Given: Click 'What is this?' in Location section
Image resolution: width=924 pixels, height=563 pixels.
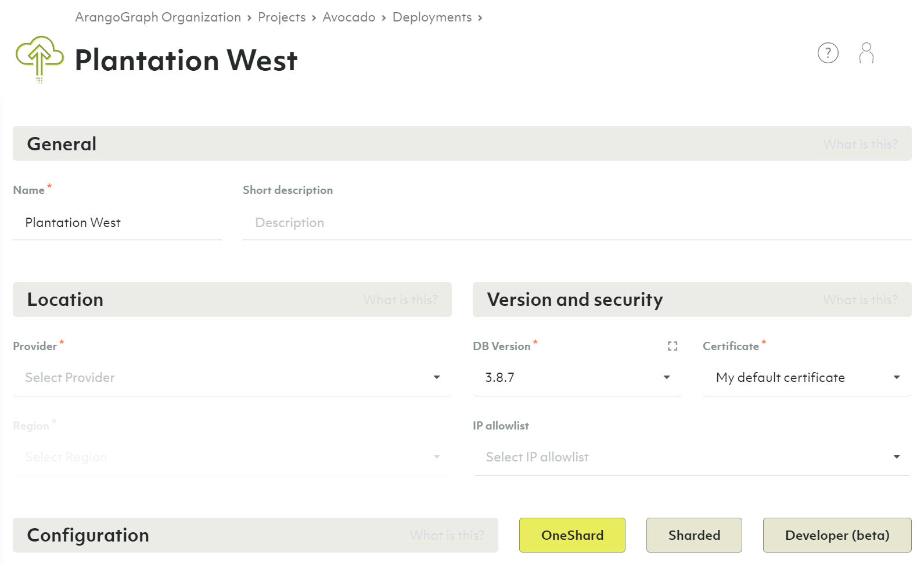Looking at the screenshot, I should [x=400, y=299].
